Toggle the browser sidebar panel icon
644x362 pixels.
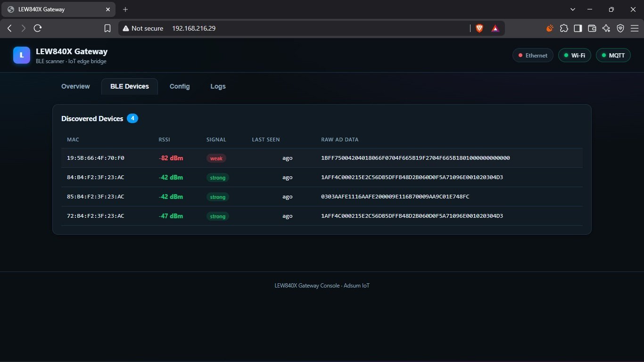pyautogui.click(x=578, y=28)
